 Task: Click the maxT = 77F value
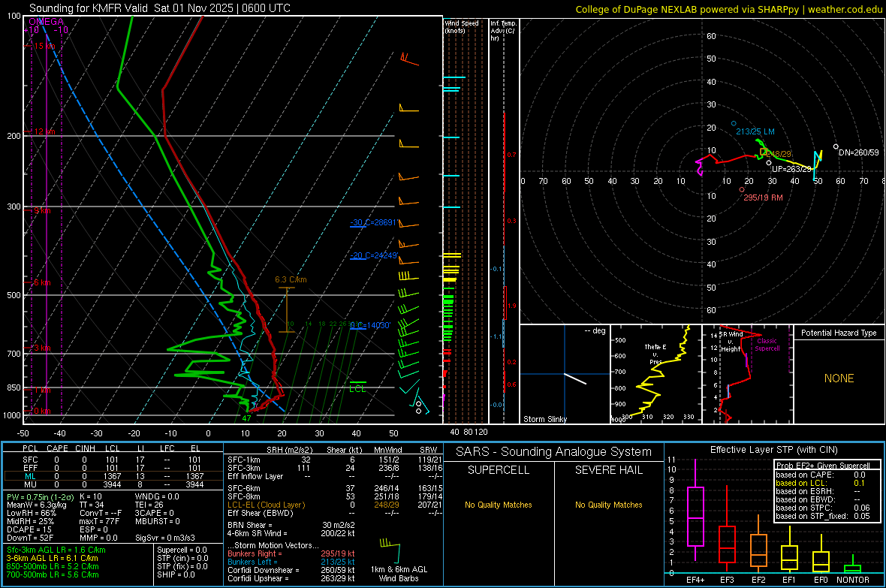coord(99,521)
